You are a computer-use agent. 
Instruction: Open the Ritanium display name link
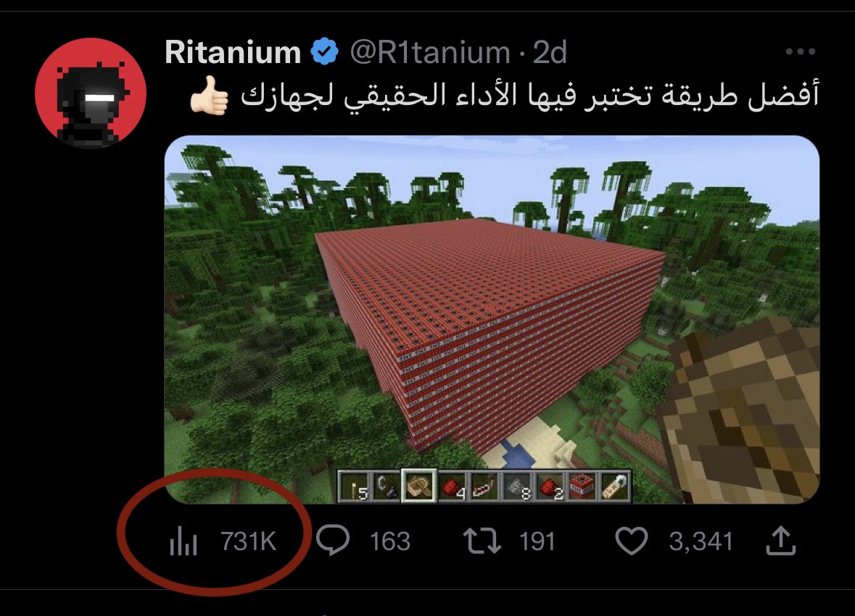click(x=233, y=52)
